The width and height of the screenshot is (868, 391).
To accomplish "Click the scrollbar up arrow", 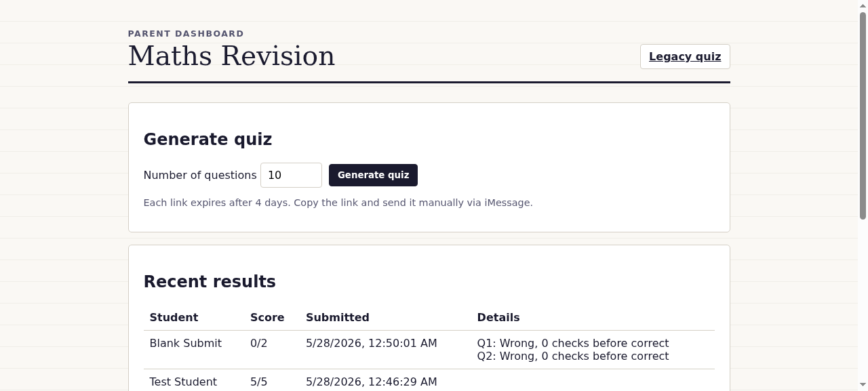I will point(863,5).
